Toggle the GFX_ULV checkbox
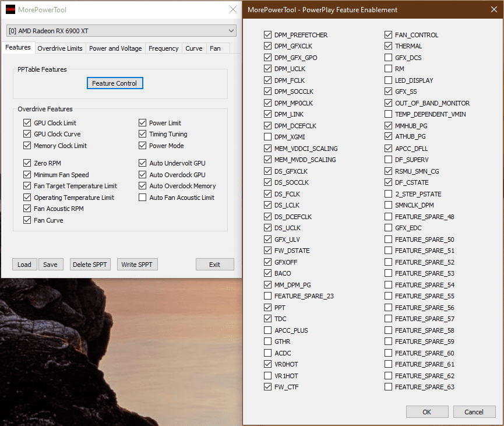The image size is (504, 426). click(x=267, y=239)
